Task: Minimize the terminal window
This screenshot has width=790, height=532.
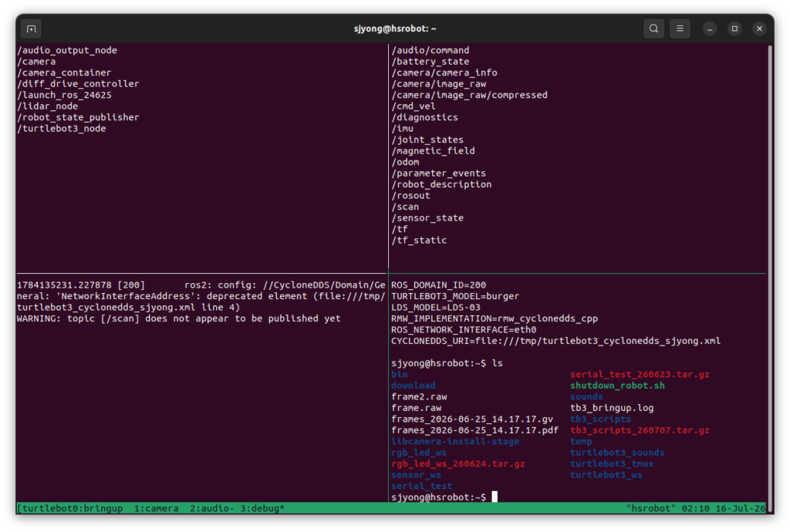Action: [710, 29]
